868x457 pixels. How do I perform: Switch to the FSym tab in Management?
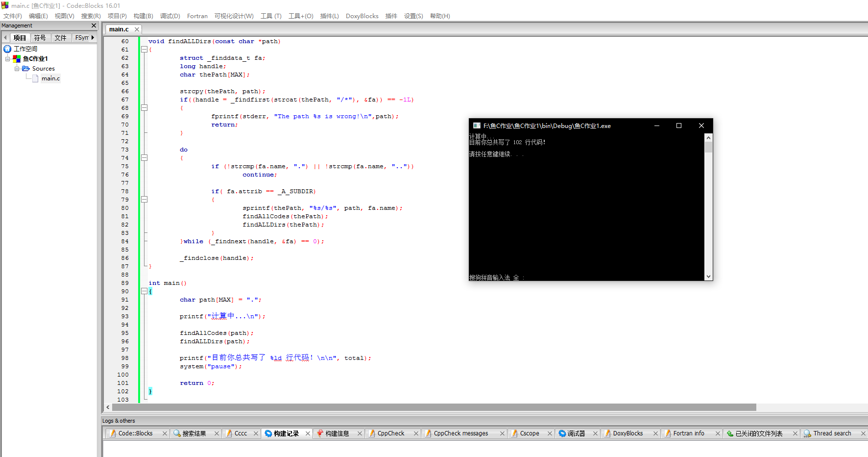[x=82, y=38]
